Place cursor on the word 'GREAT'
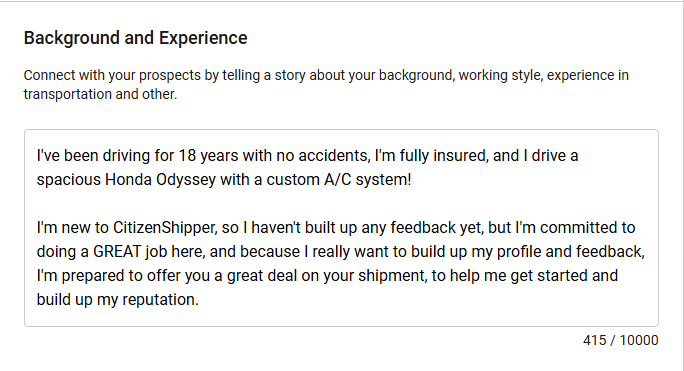Screen dimensions: 684x371 [x=117, y=252]
